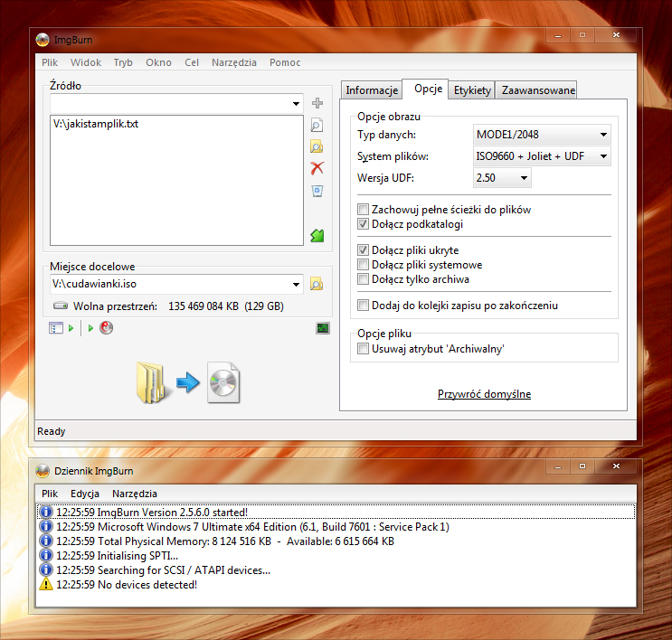Uncheck Dołącz pliki ukryte
Screen dimensions: 672x640
363,250
